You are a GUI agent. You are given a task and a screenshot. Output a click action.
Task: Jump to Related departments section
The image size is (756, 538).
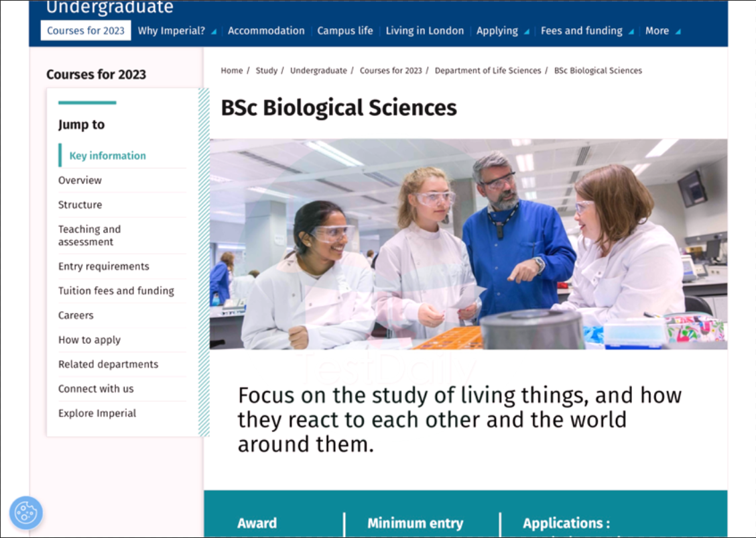[108, 364]
